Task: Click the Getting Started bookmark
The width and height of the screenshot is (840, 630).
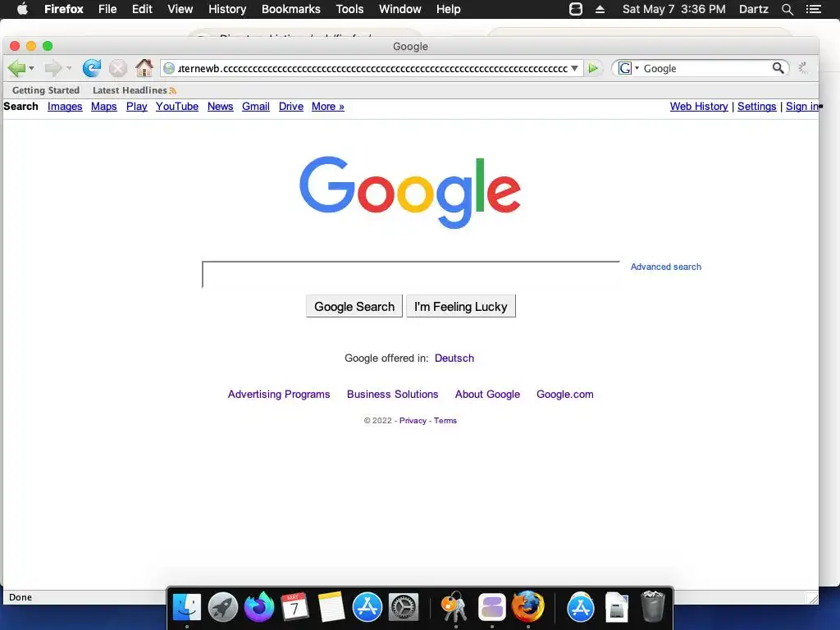Action: (46, 90)
